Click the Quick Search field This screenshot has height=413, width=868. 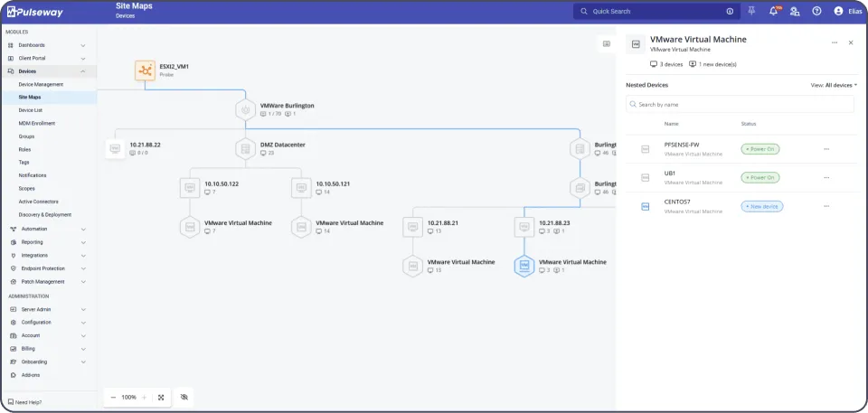[656, 11]
